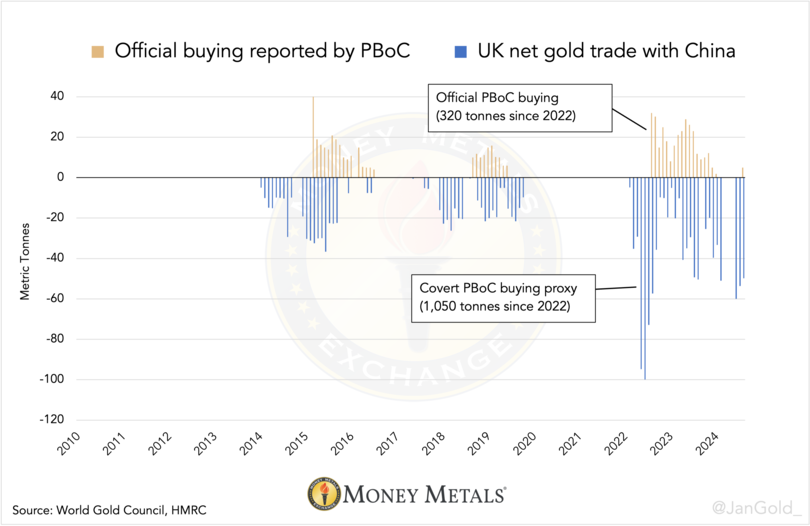This screenshot has width=810, height=526.
Task: Click the 2015 x-axis year label
Action: (x=297, y=446)
